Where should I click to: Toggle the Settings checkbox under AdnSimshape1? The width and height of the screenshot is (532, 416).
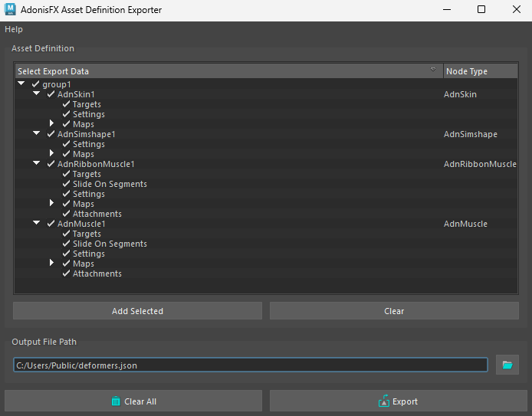point(66,144)
